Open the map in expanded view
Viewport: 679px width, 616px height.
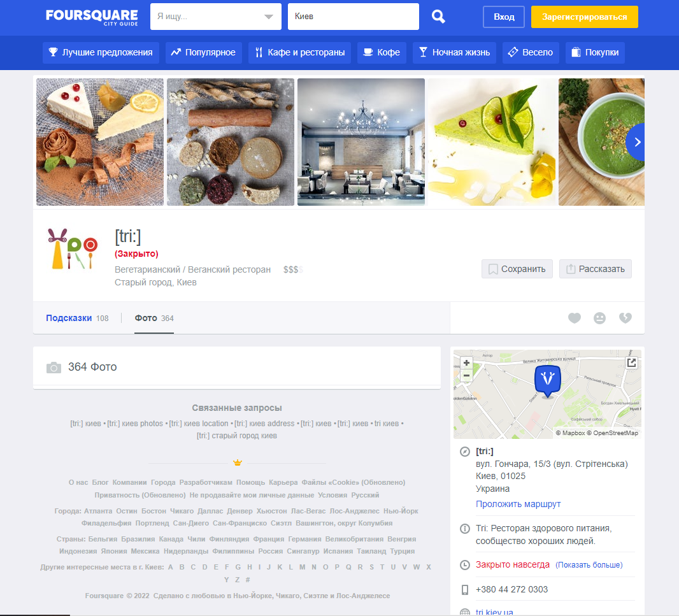point(631,362)
